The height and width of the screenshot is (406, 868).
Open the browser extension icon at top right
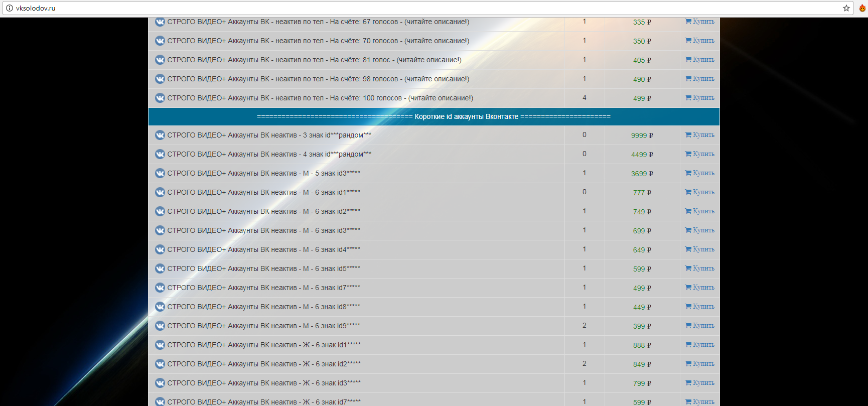point(862,8)
